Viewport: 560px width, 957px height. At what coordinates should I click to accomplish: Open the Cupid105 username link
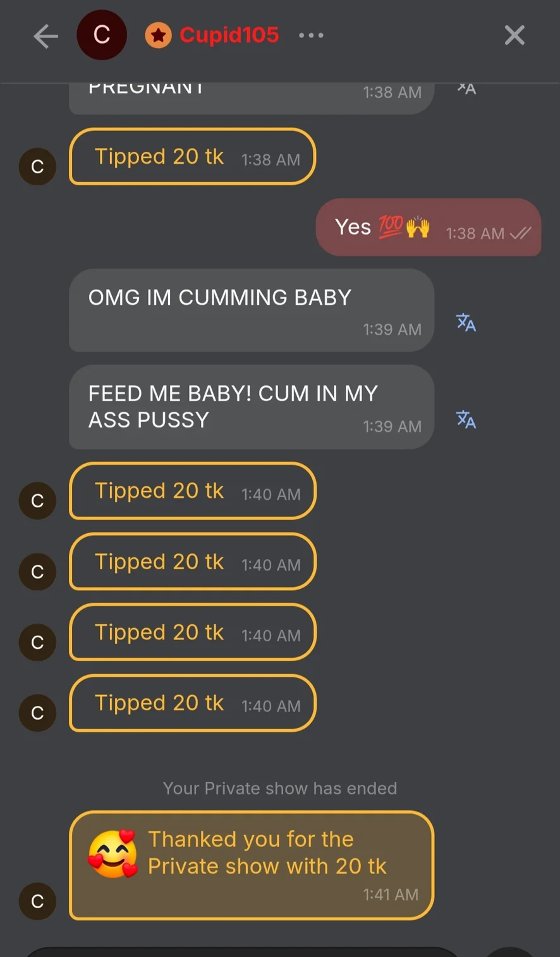tap(229, 35)
